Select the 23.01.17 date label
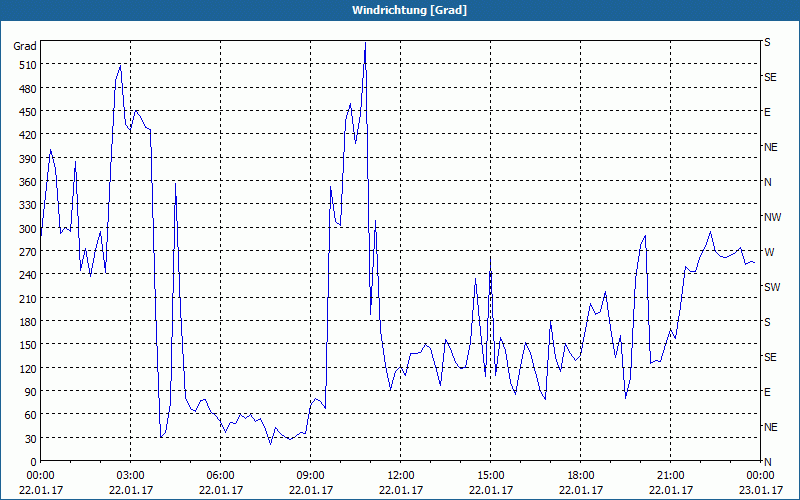Image resolution: width=800 pixels, height=500 pixels. tap(760, 490)
